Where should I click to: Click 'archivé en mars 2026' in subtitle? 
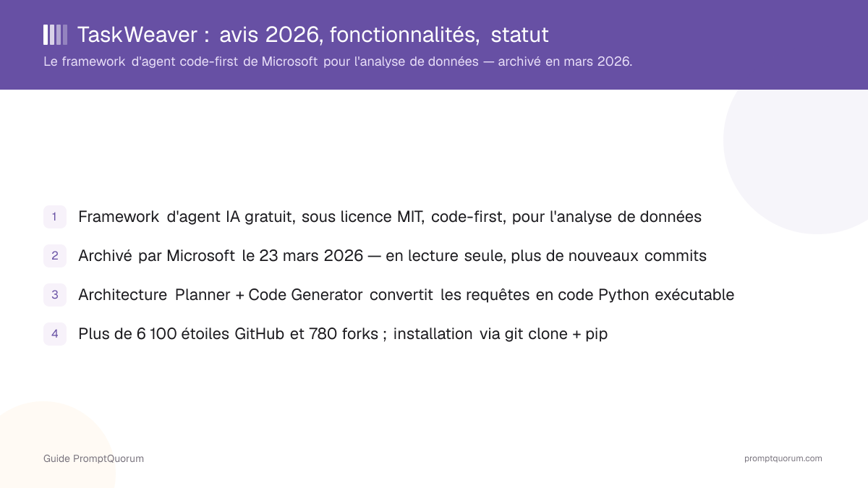(x=565, y=62)
